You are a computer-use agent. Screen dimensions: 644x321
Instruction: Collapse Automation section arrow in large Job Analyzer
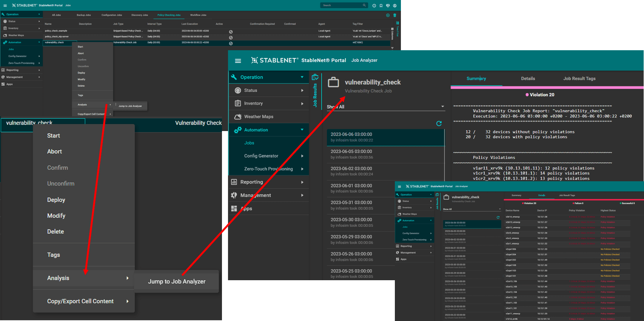[302, 130]
